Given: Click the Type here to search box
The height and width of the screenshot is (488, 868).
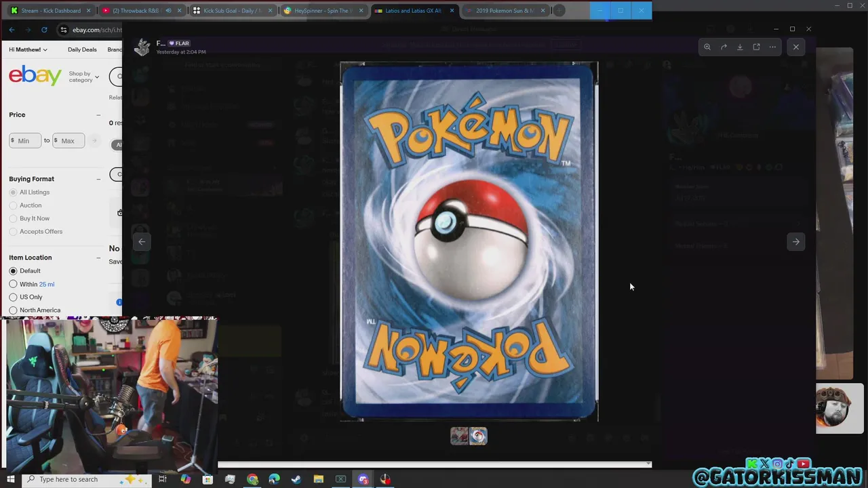Looking at the screenshot, I should coord(87,479).
